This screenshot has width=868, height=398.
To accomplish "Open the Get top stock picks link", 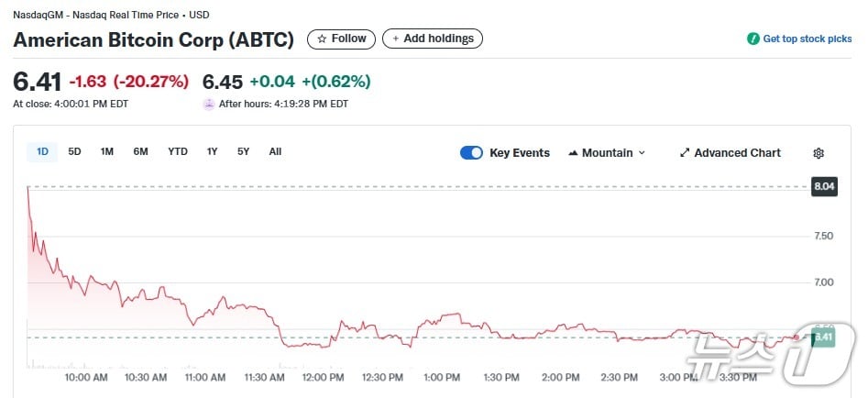I will [807, 39].
